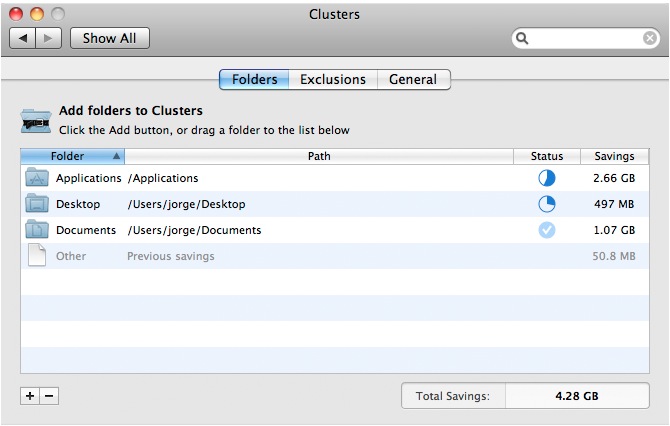Click the Desktop status pie indicator
The height and width of the screenshot is (426, 670).
tap(547, 204)
